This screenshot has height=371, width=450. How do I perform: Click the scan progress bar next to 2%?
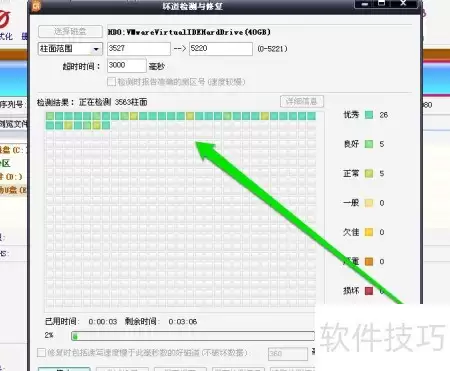[193, 336]
